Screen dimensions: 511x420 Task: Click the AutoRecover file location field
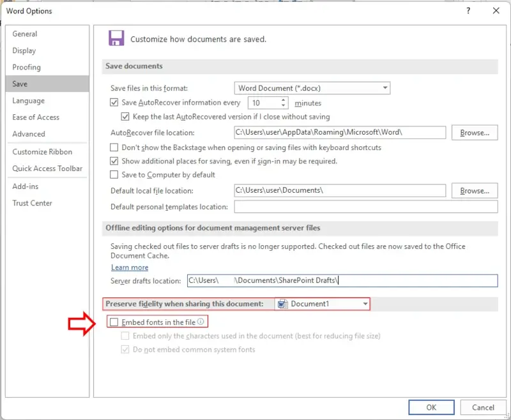[340, 133]
